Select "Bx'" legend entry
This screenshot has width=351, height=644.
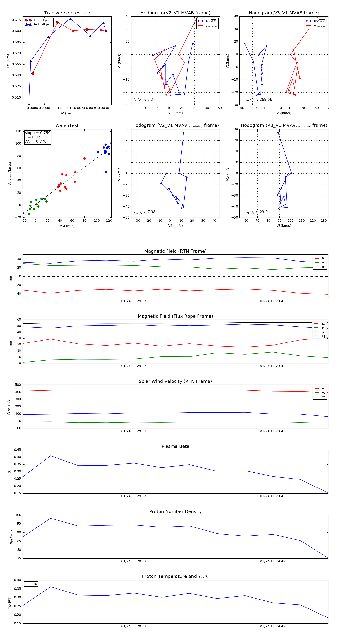[x=320, y=324]
